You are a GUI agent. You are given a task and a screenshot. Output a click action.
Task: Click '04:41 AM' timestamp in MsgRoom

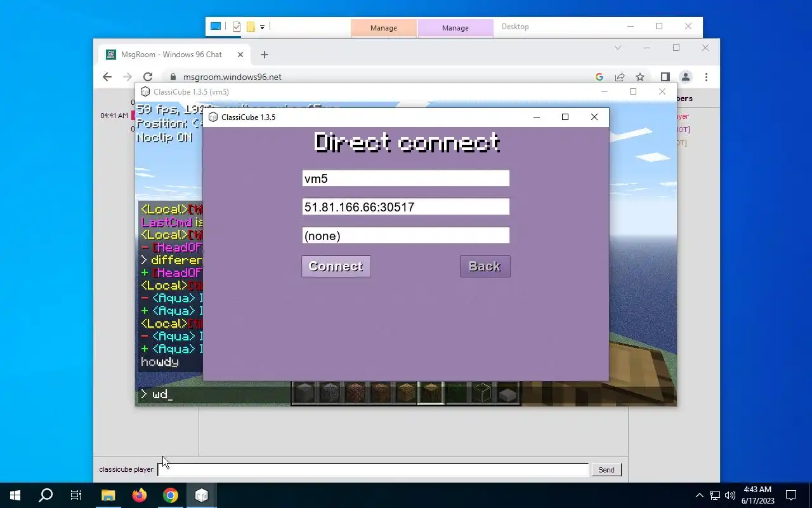pyautogui.click(x=114, y=116)
